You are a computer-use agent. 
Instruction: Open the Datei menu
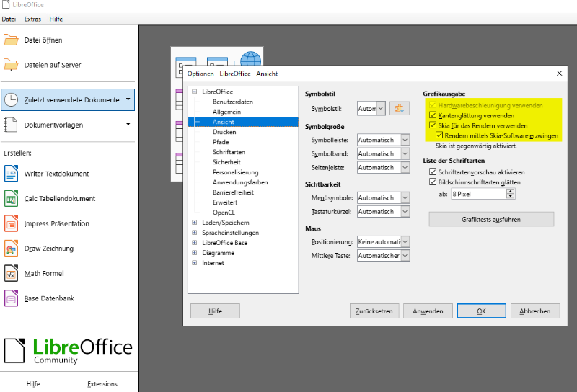(9, 19)
